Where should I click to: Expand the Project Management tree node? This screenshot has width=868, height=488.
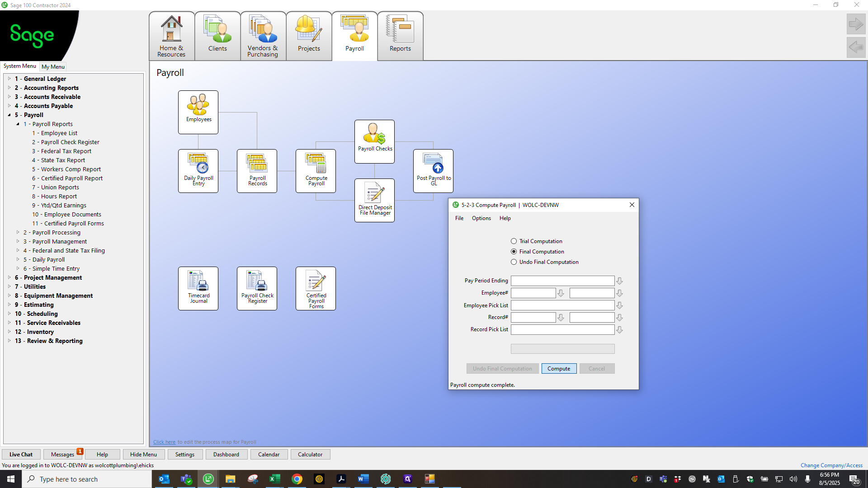[9, 277]
